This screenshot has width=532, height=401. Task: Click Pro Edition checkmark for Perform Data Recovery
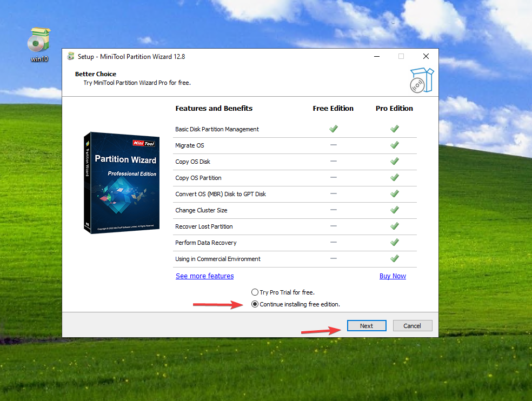click(395, 242)
